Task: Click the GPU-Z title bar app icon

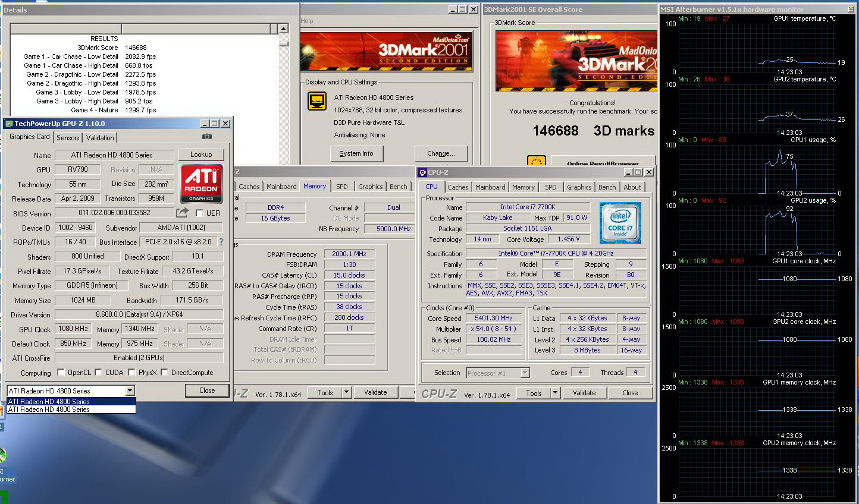Action: [9, 124]
